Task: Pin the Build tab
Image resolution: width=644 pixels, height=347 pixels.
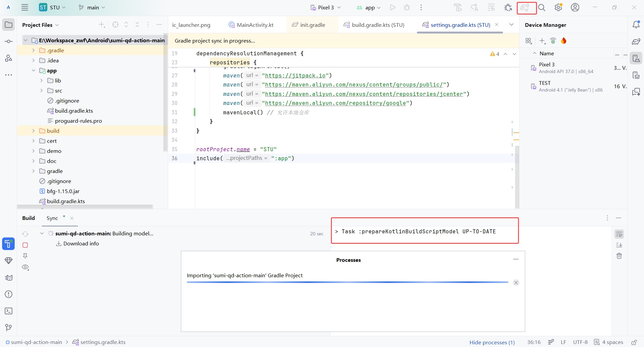Action: [25, 256]
